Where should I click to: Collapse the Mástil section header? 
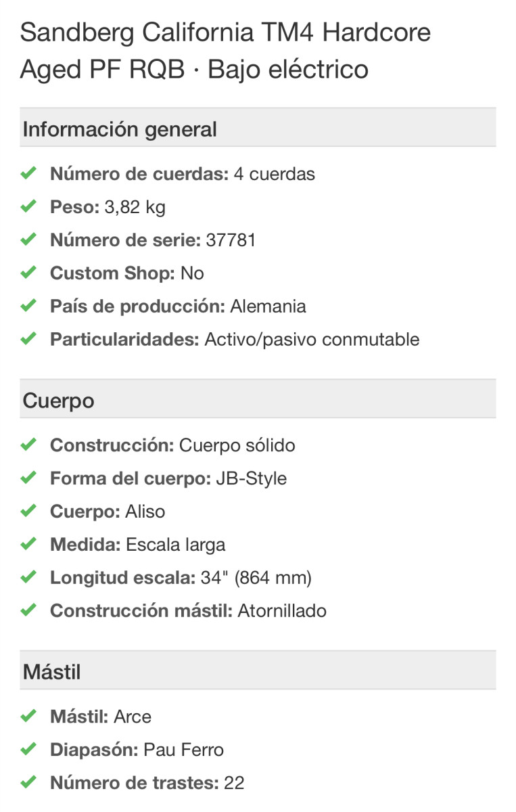[258, 672]
